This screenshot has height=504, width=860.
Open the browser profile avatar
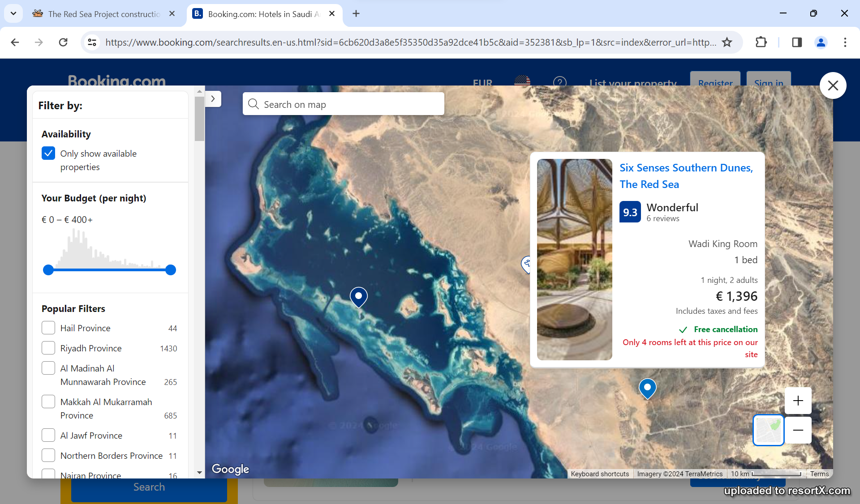coord(821,43)
